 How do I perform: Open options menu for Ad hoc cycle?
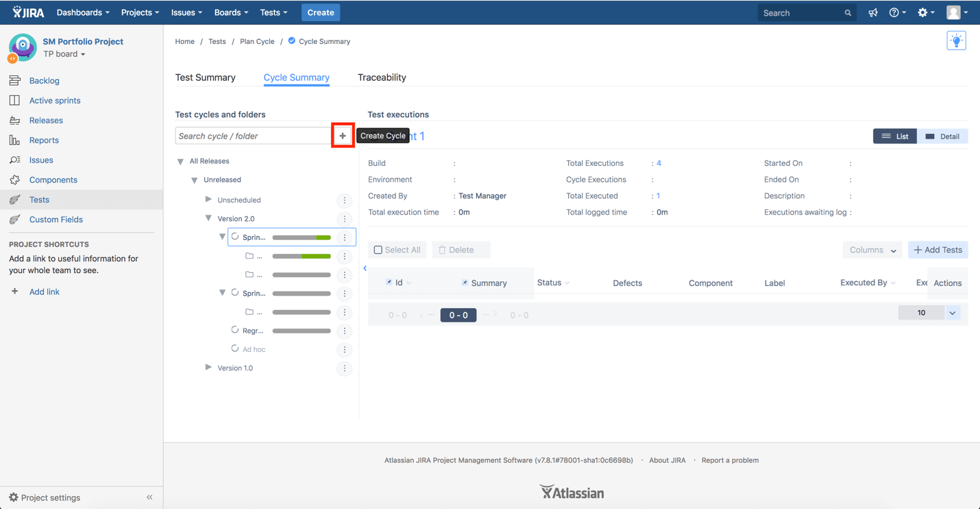point(345,350)
